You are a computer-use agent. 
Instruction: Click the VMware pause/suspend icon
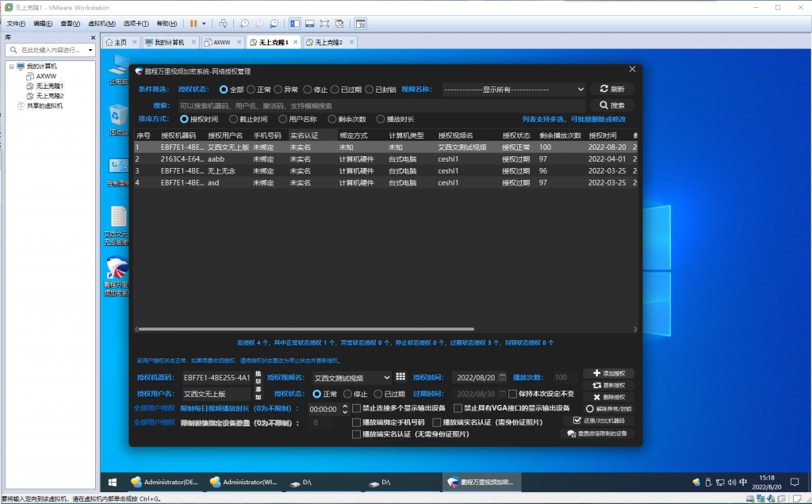(193, 24)
